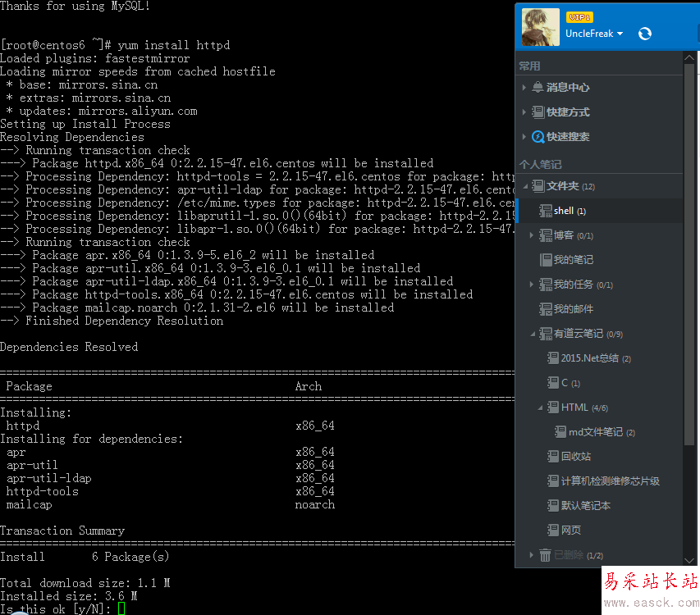
Task: Open 快捷方式 item
Action: pyautogui.click(x=568, y=112)
